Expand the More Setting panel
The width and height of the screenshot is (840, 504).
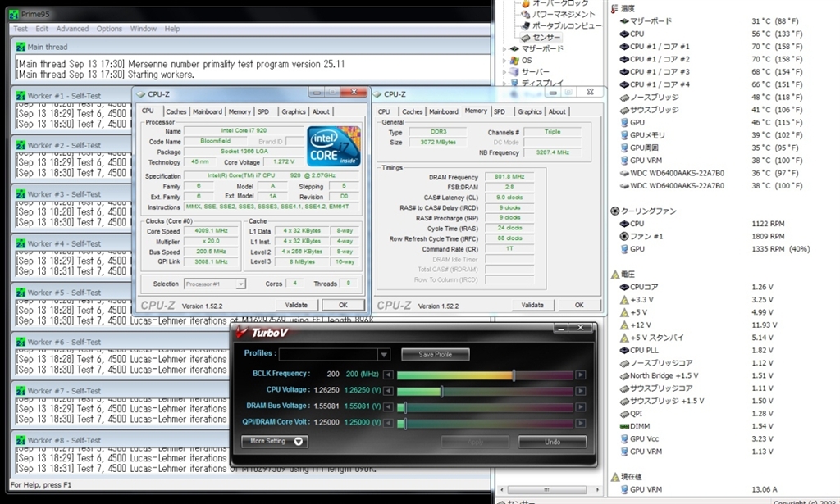click(x=299, y=441)
